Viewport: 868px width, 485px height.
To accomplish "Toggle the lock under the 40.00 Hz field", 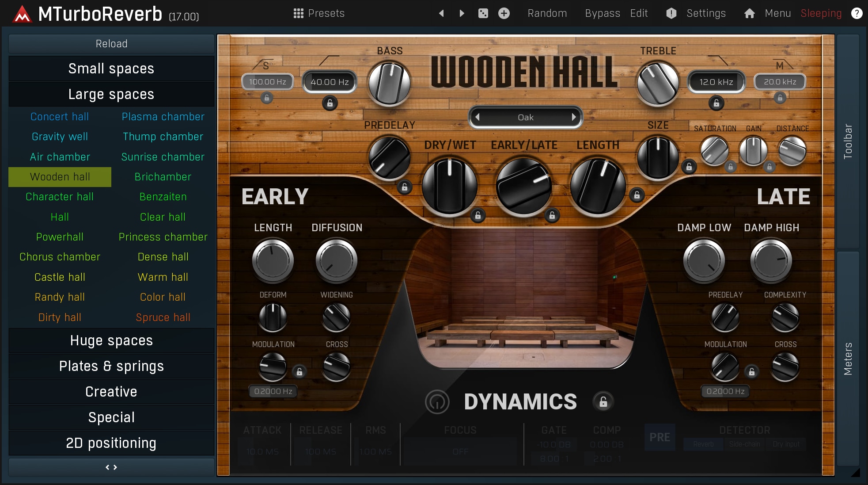I will pyautogui.click(x=330, y=103).
